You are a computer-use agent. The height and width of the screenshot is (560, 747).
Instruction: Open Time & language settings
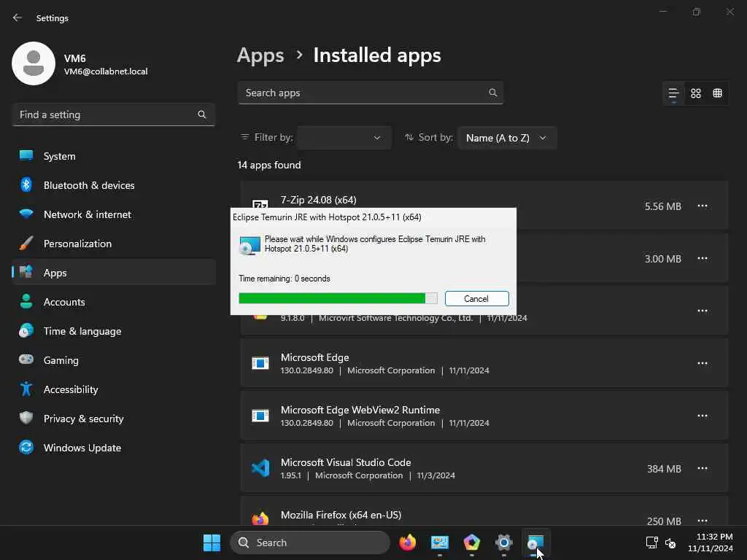click(113, 331)
